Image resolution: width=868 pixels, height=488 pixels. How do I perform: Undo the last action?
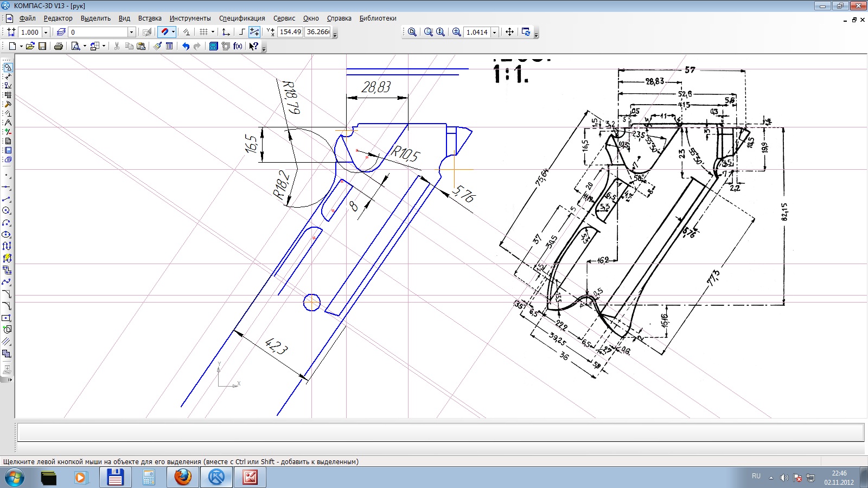pos(186,46)
